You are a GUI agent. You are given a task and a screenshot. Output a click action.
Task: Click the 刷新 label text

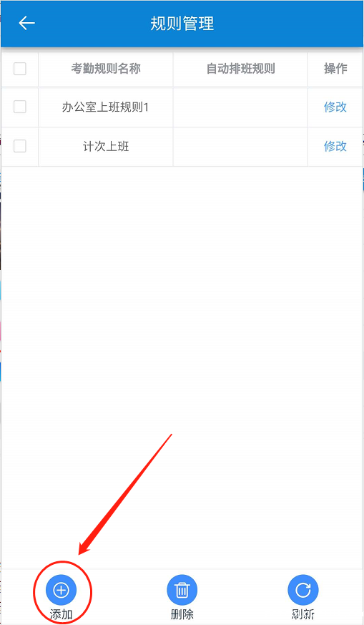click(x=303, y=614)
